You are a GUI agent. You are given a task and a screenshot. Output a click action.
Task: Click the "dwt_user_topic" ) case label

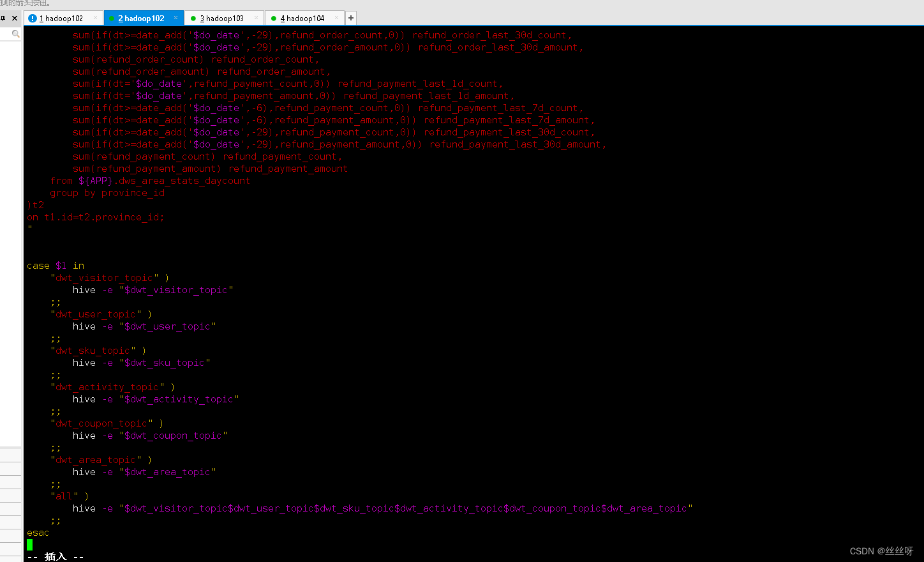tap(101, 314)
